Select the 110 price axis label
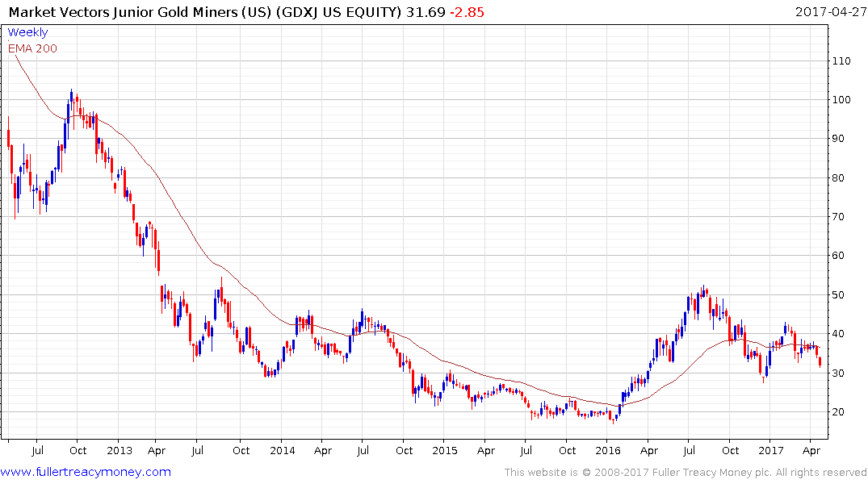Screen dimensions: 868x484 (841, 60)
